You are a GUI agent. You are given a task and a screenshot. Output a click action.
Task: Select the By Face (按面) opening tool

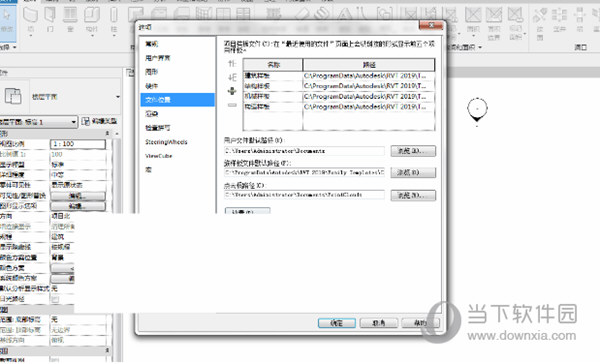coord(540,23)
